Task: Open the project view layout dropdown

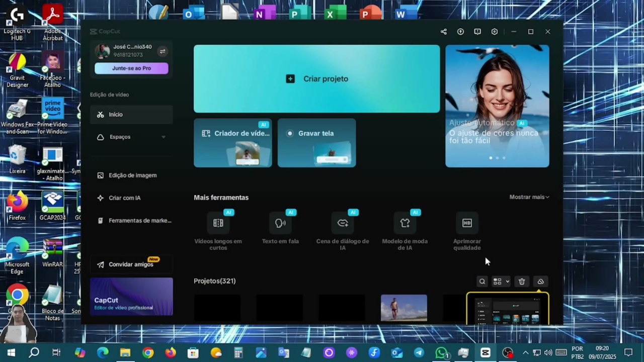Action: click(501, 282)
